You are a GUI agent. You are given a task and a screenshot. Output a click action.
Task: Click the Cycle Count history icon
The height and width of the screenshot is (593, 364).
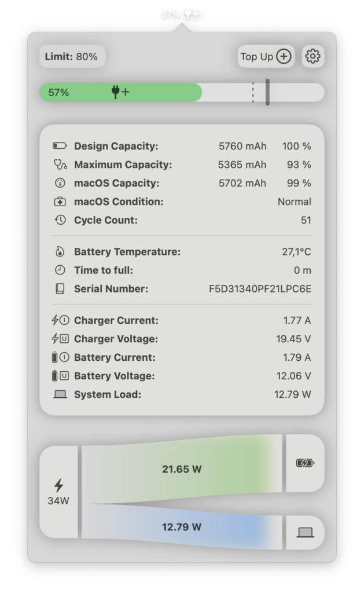click(60, 221)
